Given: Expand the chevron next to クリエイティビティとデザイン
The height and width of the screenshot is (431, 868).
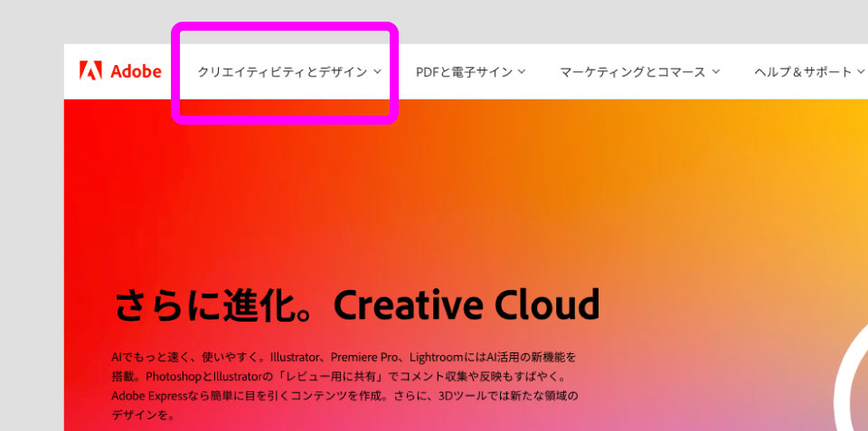Looking at the screenshot, I should (x=378, y=71).
